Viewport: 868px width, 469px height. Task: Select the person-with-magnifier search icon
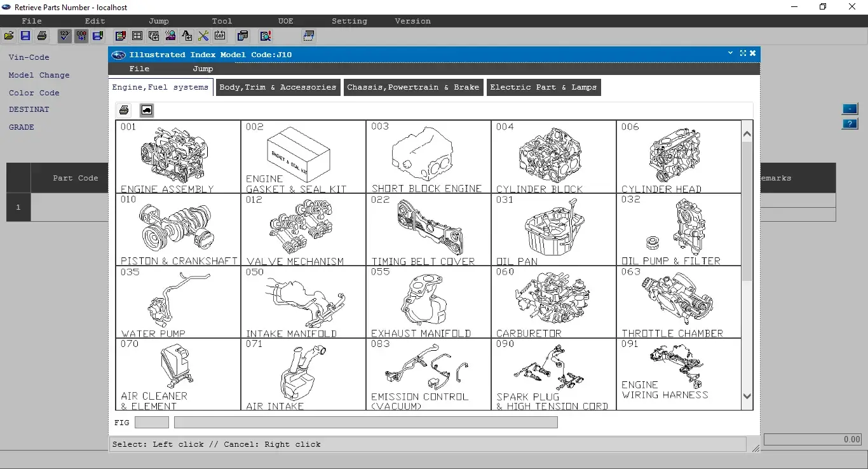(170, 36)
